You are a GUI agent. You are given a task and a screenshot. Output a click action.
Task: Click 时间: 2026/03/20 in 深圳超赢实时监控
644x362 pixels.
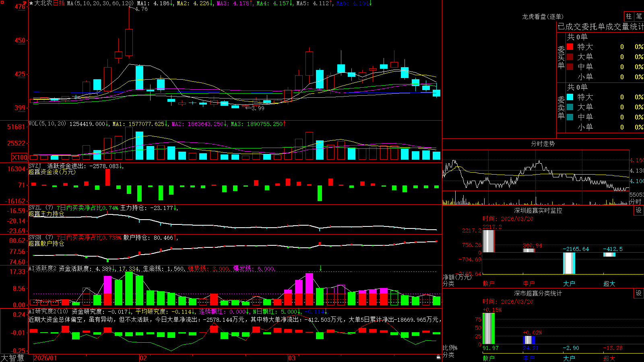(508, 219)
